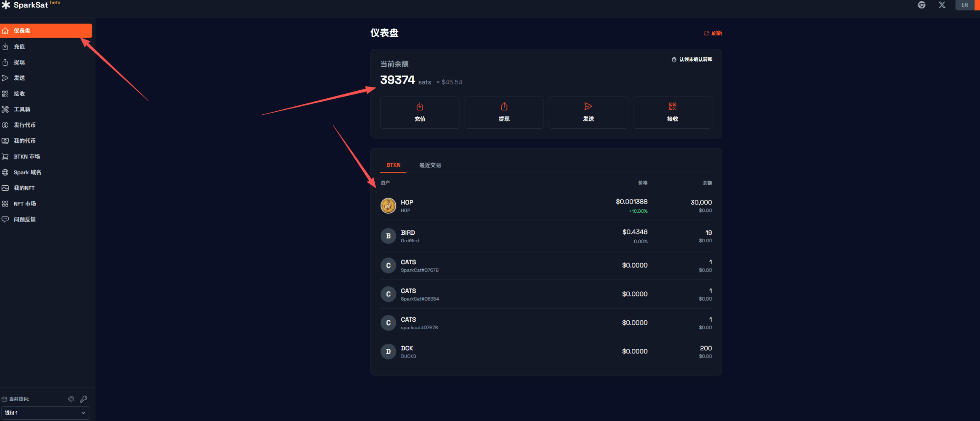Click the HOP token coin avatar
Viewport: 980px width, 421px height.
pyautogui.click(x=388, y=205)
